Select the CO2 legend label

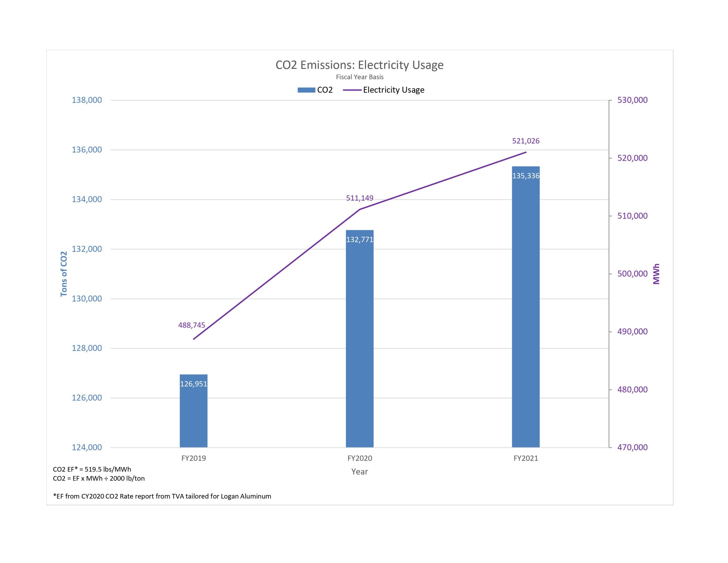point(325,90)
